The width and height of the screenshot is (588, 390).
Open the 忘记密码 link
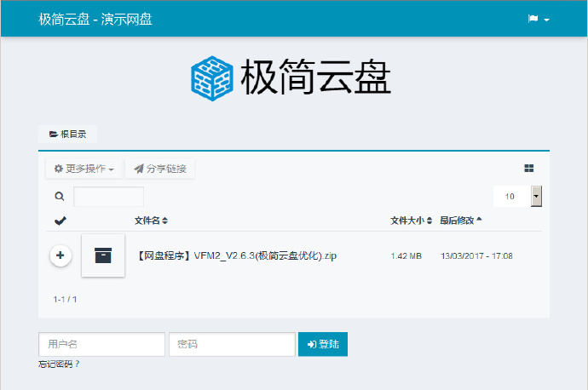click(59, 364)
